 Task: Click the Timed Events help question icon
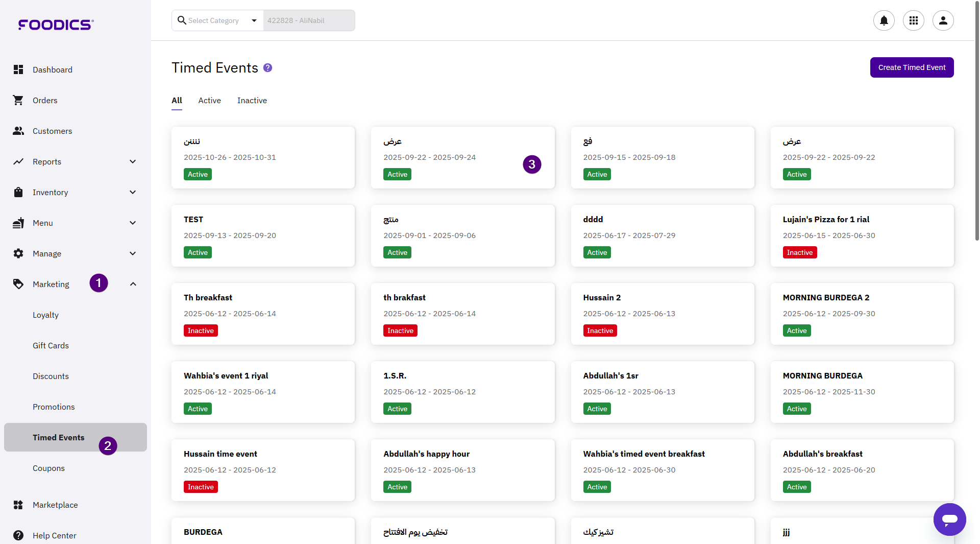[x=267, y=68]
